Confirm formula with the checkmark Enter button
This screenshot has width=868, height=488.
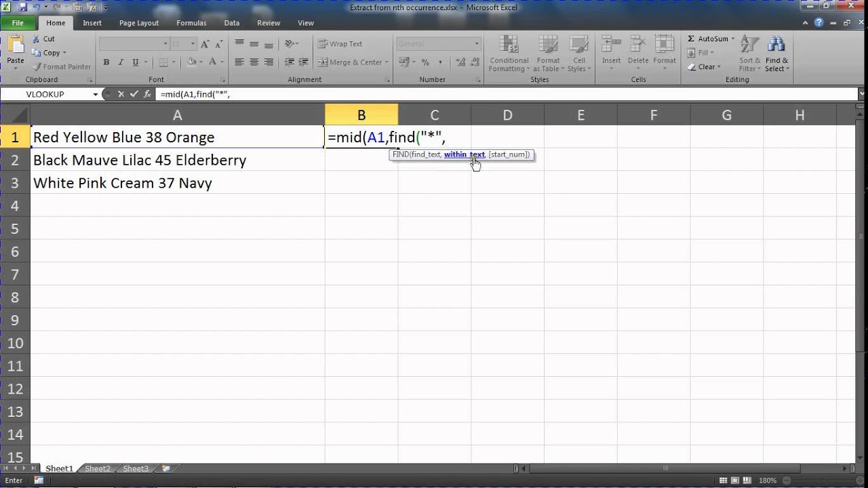coord(134,94)
